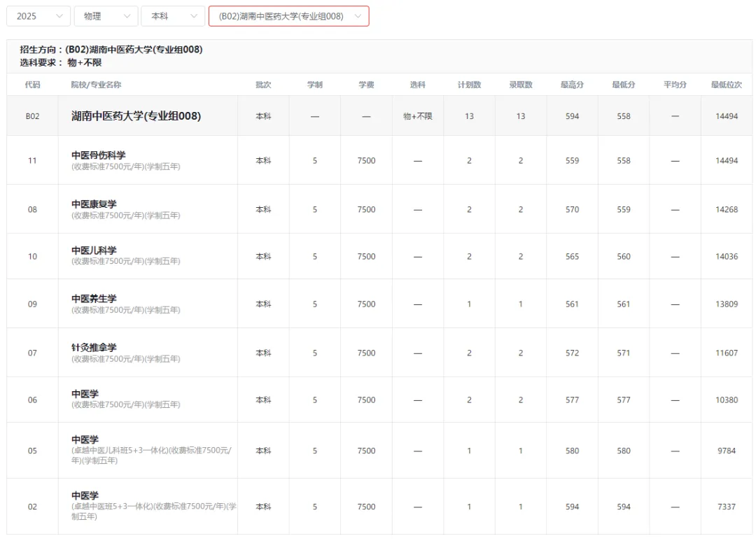Viewport: 756px width, 543px height.
Task: Select the B02 code cell
Action: click(x=32, y=116)
